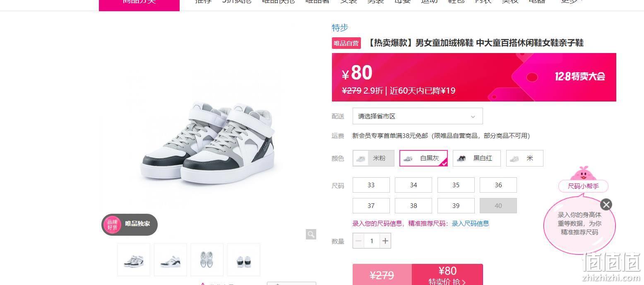The width and height of the screenshot is (644, 285).
Task: Increase quantity with the plus button
Action: point(385,241)
